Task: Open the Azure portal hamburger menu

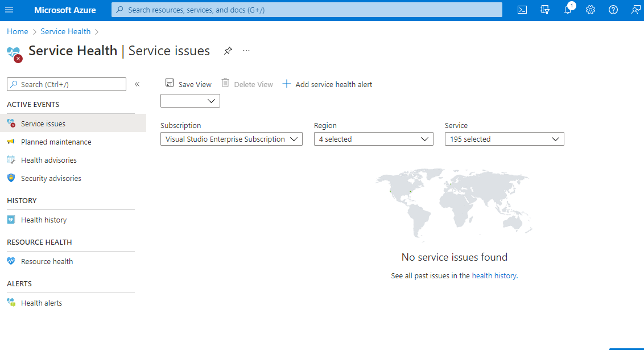Action: [x=9, y=9]
